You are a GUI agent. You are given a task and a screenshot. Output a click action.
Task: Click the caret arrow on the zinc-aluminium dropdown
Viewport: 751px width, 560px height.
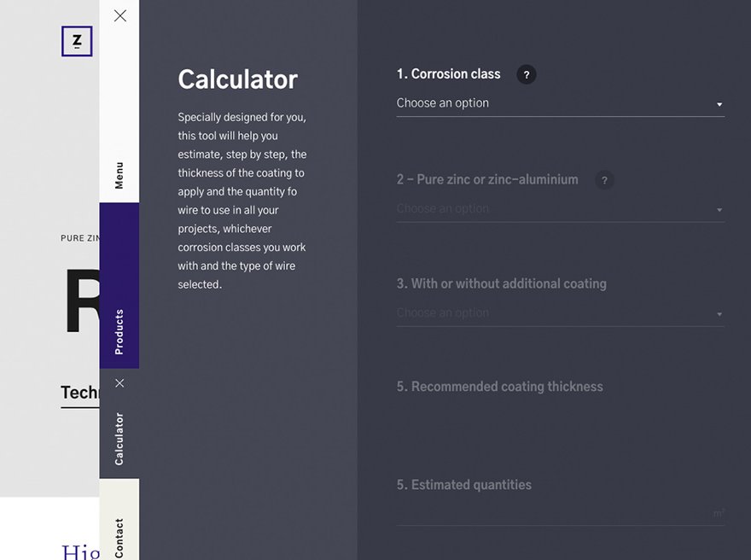(719, 209)
